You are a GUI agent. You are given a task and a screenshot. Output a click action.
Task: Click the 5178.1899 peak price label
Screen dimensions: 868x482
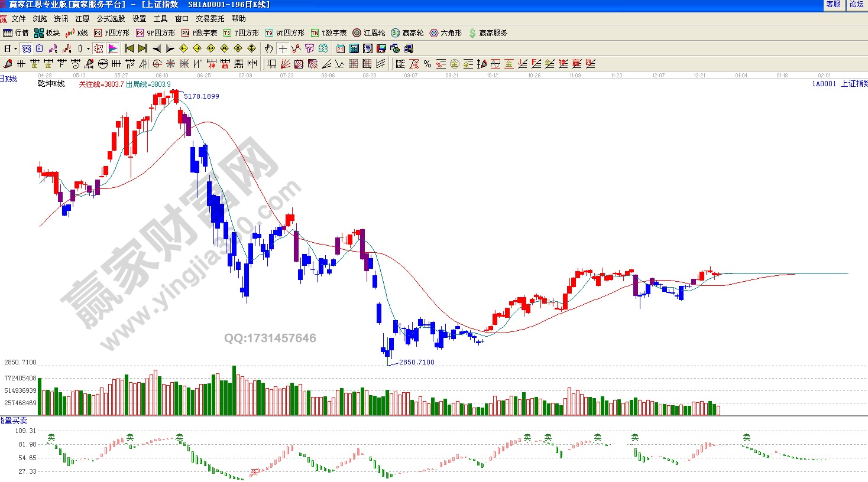(201, 96)
